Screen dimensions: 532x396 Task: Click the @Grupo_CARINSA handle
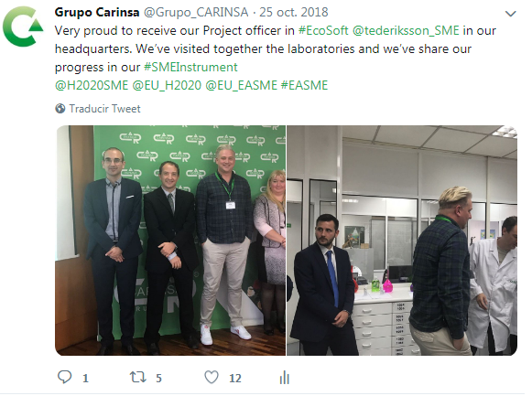196,12
